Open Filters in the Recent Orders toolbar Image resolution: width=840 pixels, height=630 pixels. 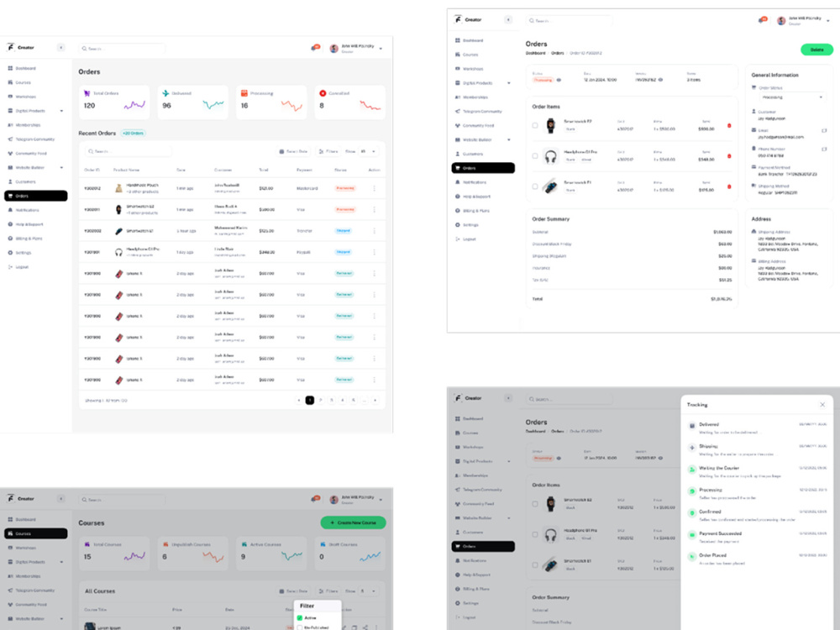coord(328,151)
